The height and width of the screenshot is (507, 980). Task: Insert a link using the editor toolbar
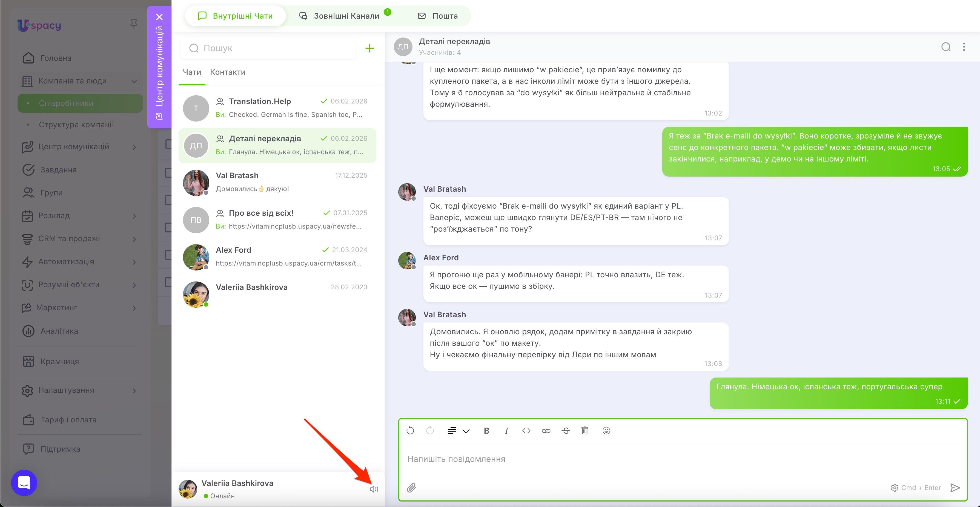pyautogui.click(x=546, y=431)
